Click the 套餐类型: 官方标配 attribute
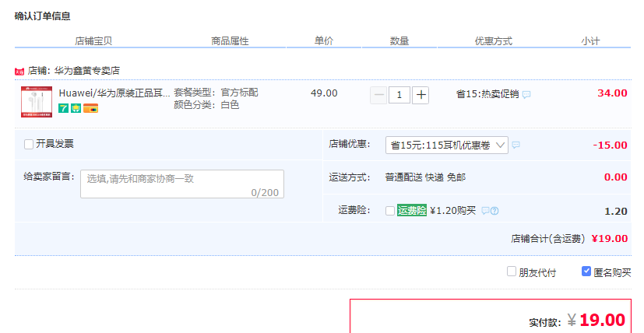The image size is (644, 333). pyautogui.click(x=216, y=93)
